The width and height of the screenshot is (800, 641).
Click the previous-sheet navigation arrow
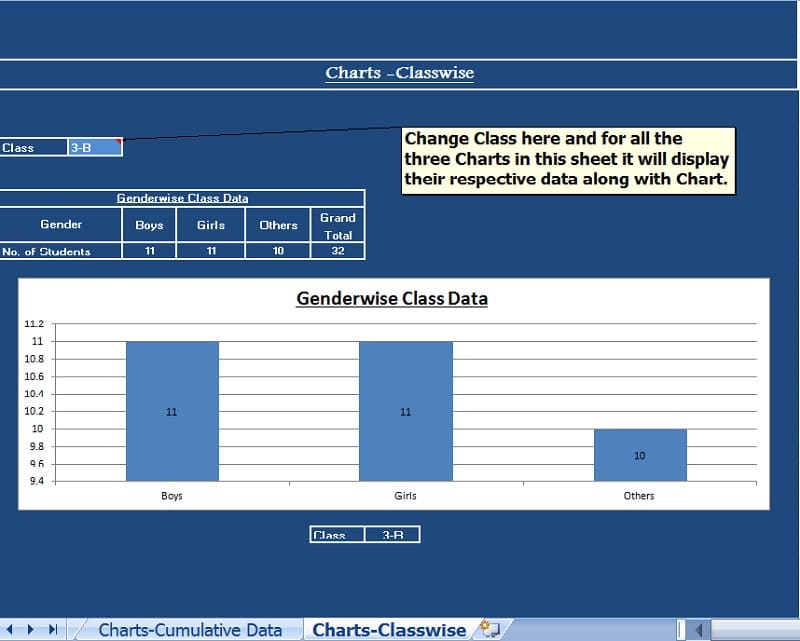click(x=9, y=629)
